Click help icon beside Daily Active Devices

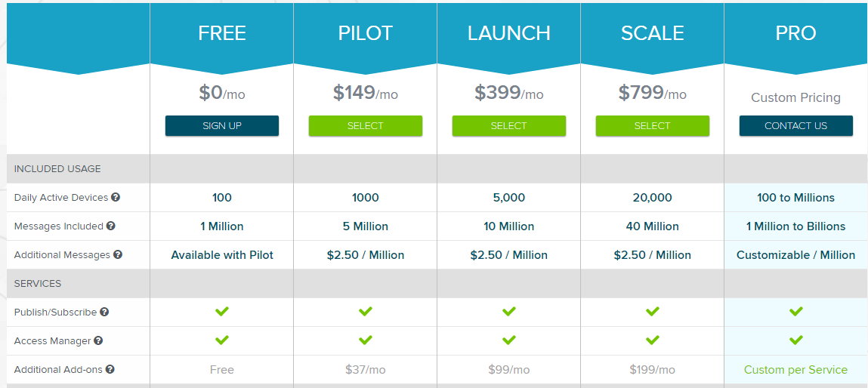pyautogui.click(x=116, y=197)
